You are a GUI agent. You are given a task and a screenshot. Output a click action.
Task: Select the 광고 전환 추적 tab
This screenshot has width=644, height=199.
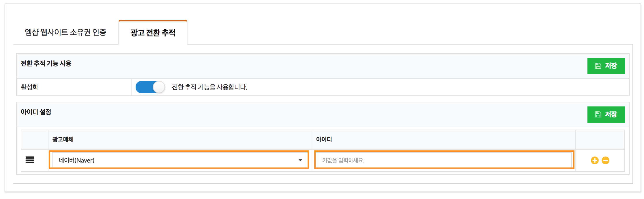(x=153, y=33)
